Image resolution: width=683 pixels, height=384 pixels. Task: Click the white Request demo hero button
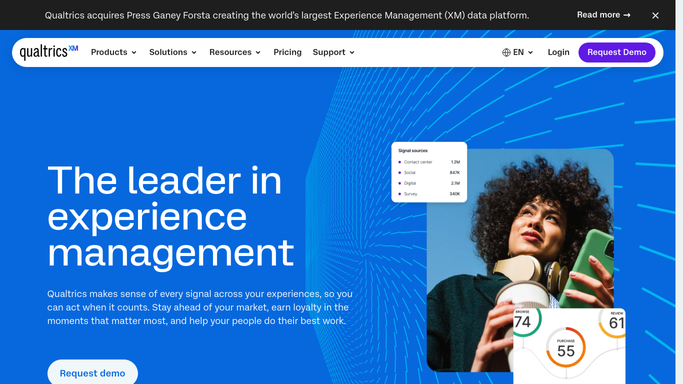(x=92, y=373)
